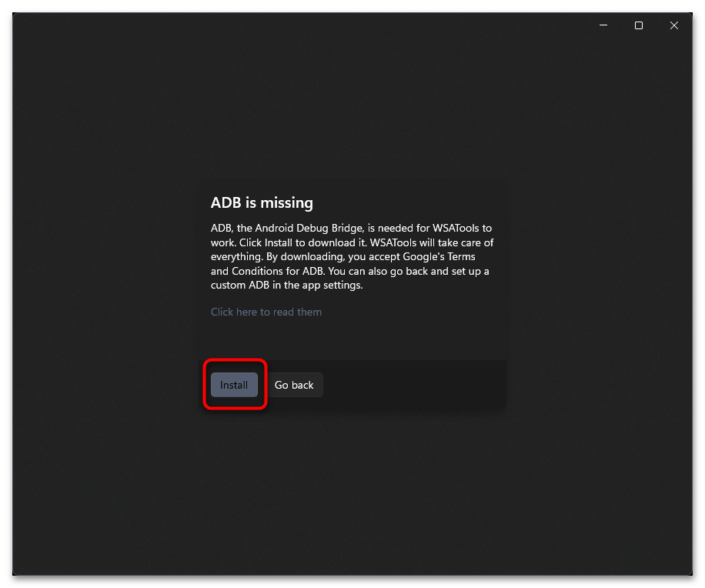Click the dark background left of the dialog
This screenshot has height=588, width=705.
point(105,295)
